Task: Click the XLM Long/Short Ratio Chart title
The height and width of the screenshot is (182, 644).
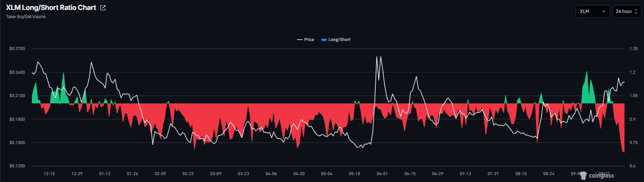Action: point(51,8)
